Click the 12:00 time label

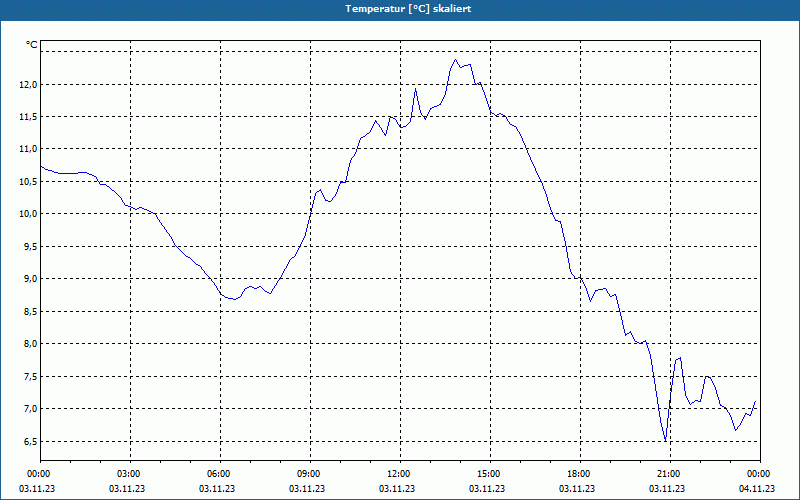[x=398, y=474]
